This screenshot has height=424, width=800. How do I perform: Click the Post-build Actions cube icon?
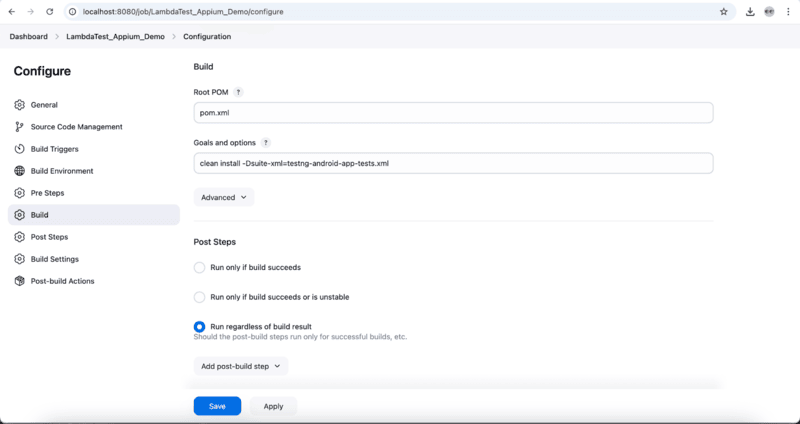19,281
